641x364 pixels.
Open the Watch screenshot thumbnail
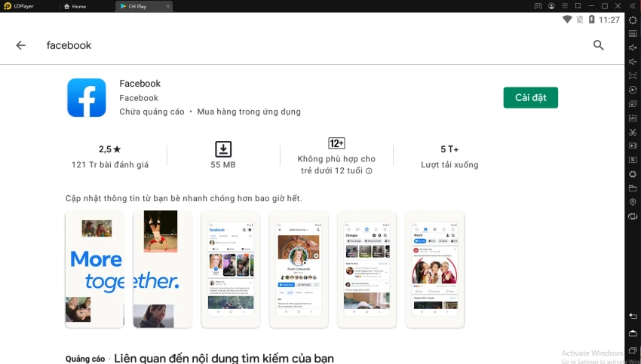[x=434, y=269]
